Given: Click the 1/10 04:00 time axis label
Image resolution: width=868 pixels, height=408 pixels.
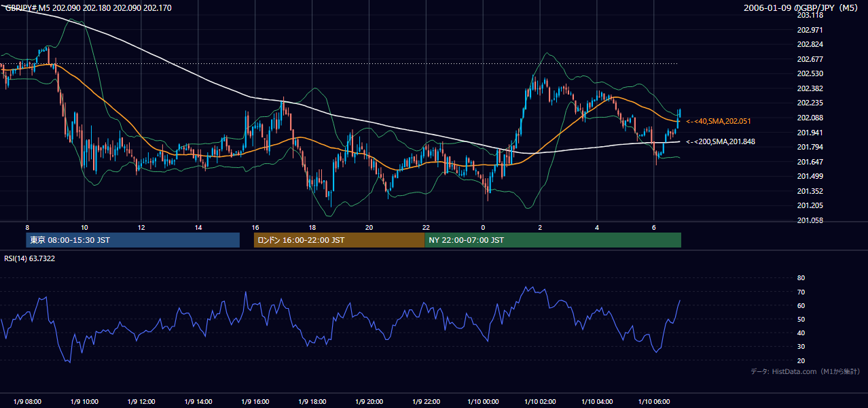Looking at the screenshot, I should tap(597, 402).
